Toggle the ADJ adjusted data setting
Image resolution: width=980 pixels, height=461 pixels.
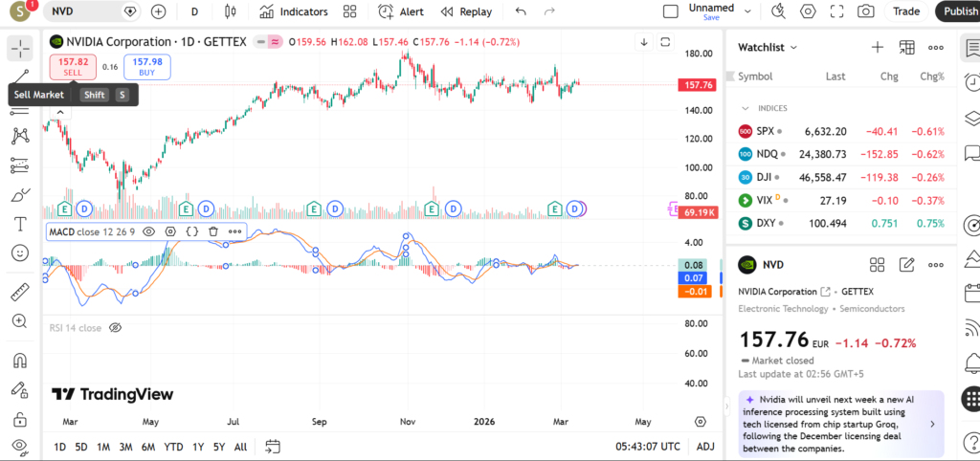pos(705,447)
